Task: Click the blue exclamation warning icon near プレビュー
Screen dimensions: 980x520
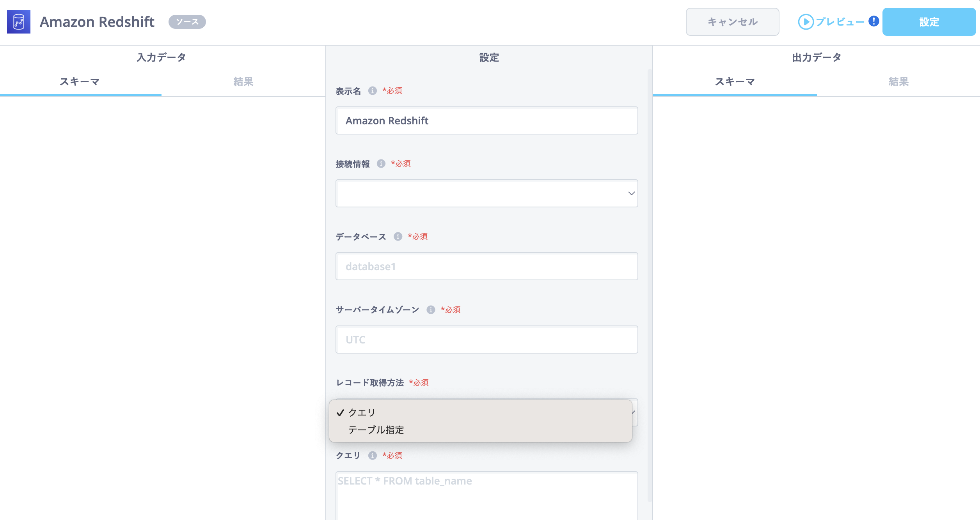Action: [874, 21]
